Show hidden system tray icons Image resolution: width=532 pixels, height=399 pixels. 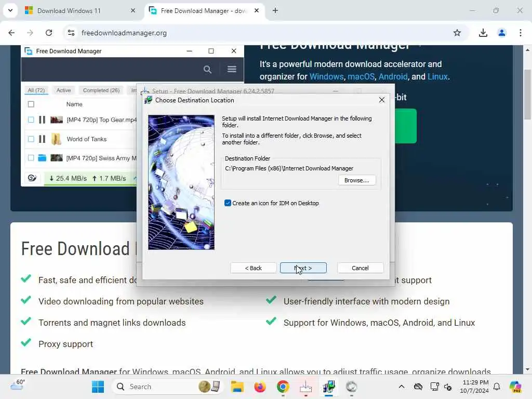coord(402,387)
